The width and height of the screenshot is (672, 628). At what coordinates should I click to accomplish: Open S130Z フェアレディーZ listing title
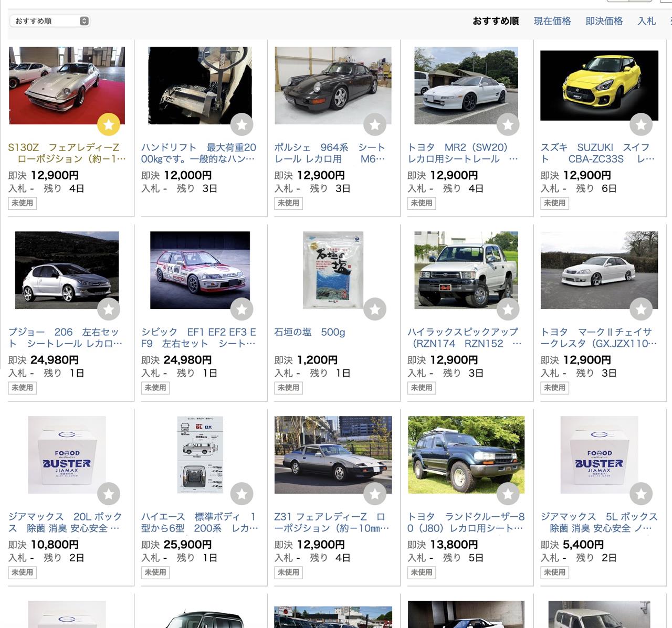[67, 153]
